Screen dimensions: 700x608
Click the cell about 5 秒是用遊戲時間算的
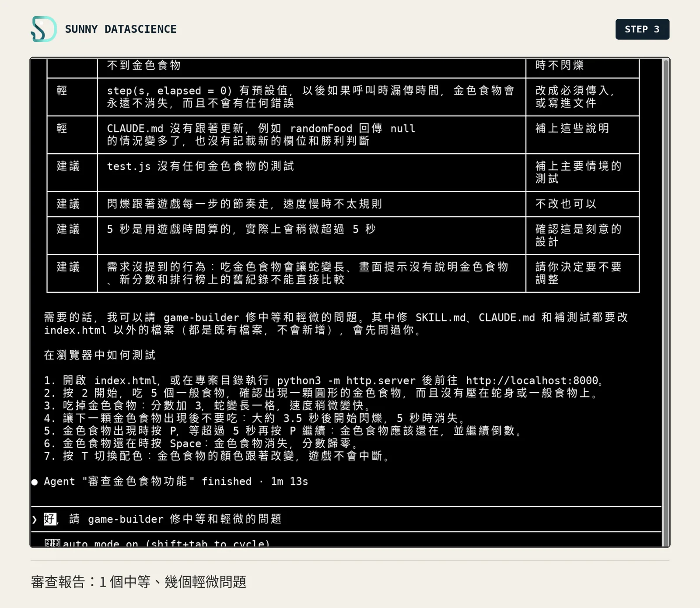311,235
